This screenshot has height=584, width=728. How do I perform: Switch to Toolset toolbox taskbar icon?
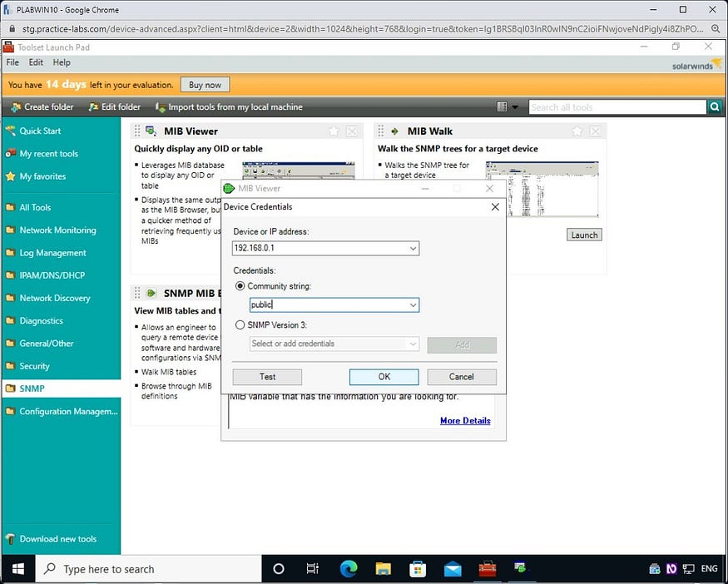(x=488, y=569)
